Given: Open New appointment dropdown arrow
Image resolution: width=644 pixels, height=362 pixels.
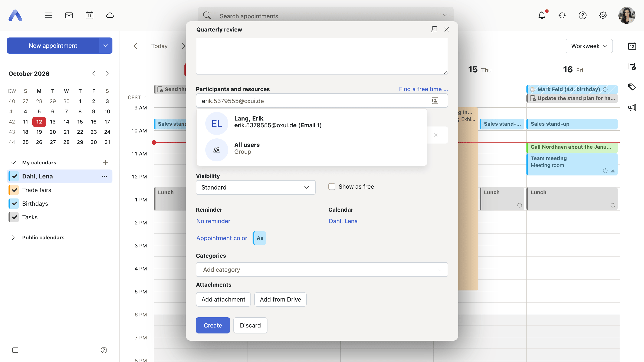Looking at the screenshot, I should (105, 46).
